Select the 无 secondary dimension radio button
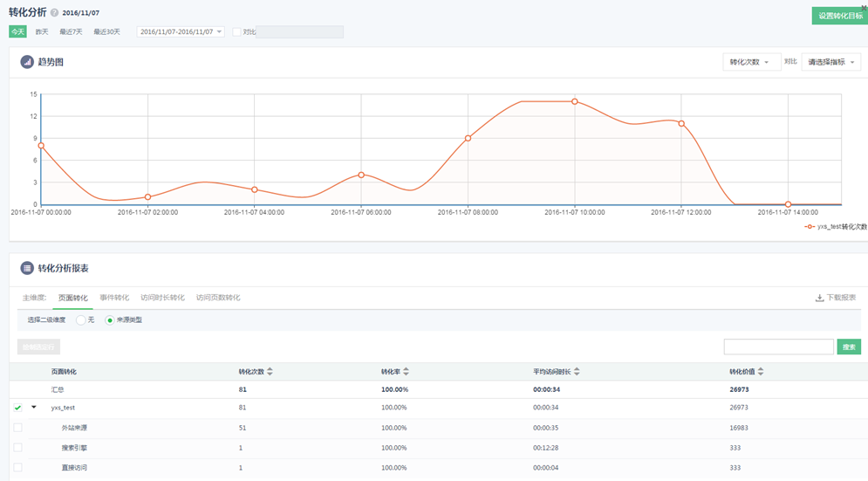The height and width of the screenshot is (481, 868). 80,320
